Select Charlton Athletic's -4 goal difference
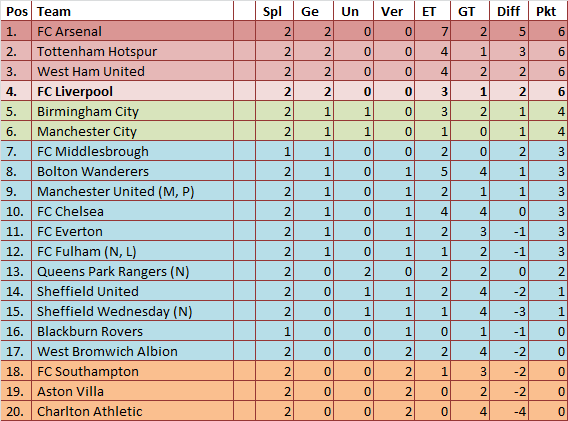Image resolution: width=568 pixels, height=421 pixels. point(509,411)
